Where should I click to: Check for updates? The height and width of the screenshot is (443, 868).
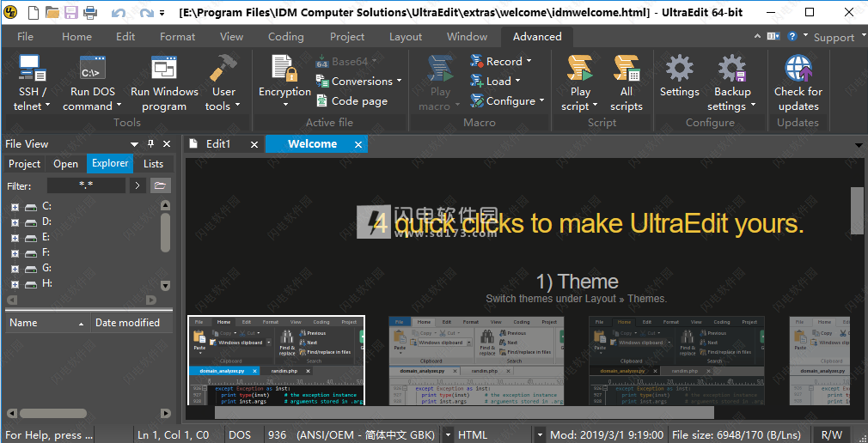tap(798, 82)
